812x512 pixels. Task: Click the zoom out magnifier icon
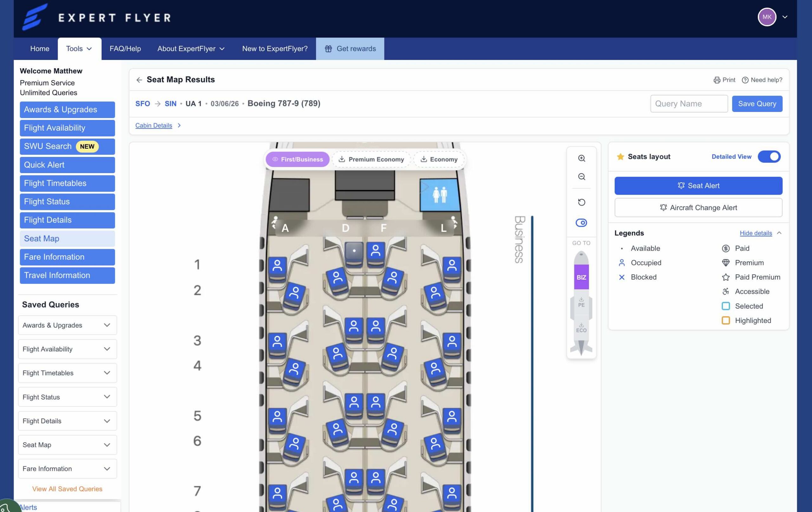pyautogui.click(x=581, y=177)
